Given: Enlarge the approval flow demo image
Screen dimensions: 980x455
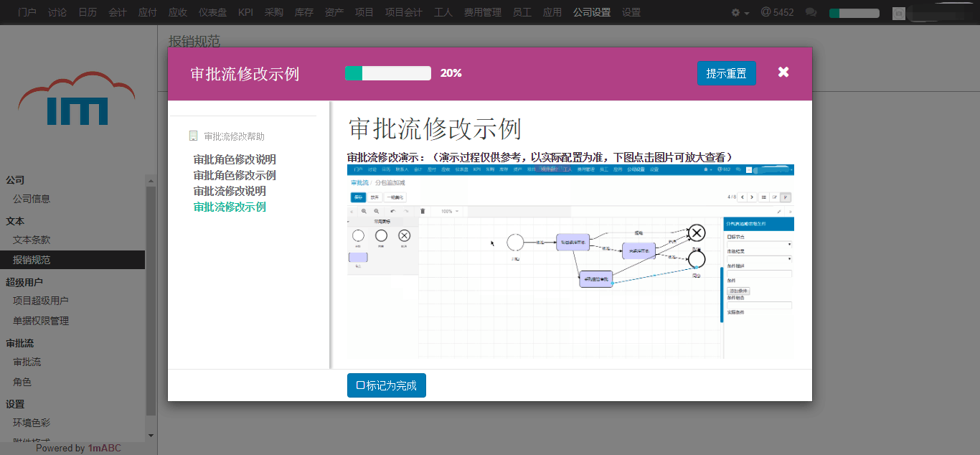Looking at the screenshot, I should pos(570,261).
